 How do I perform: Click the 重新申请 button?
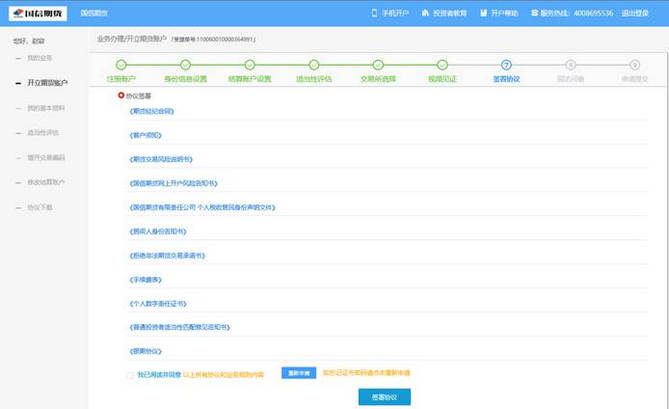point(297,374)
